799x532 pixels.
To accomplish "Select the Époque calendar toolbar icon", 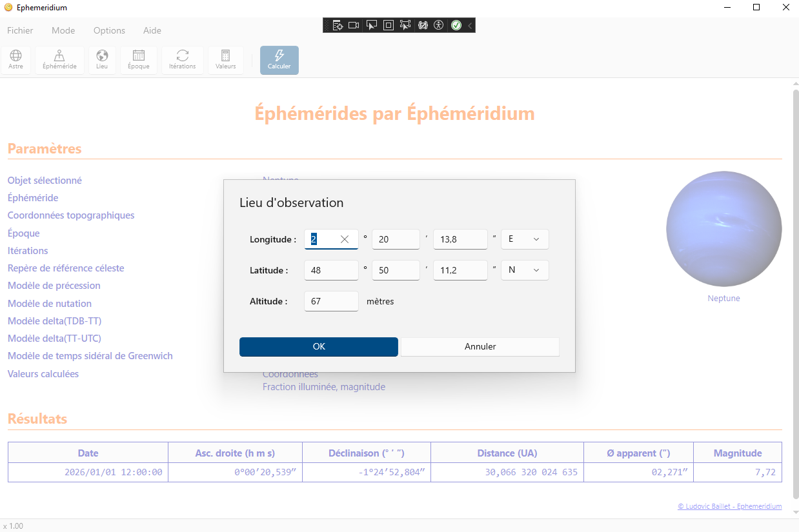I will pyautogui.click(x=139, y=60).
